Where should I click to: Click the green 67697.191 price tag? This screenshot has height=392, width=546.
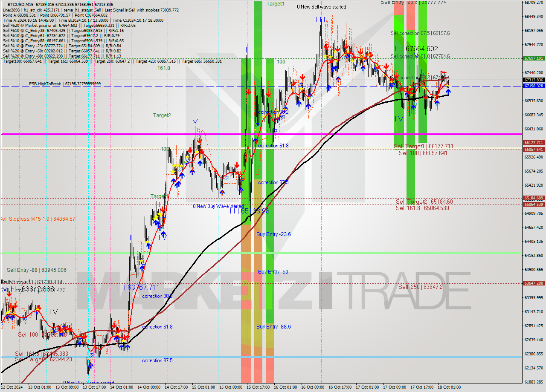point(533,58)
